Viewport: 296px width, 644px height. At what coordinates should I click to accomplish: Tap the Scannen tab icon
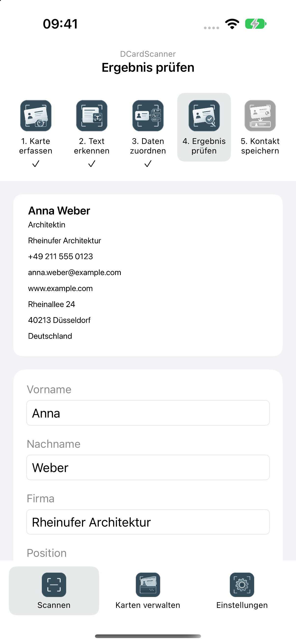coord(54,585)
